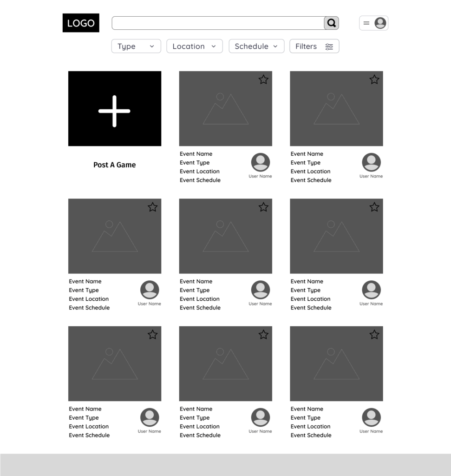
Task: Click user avatar on bottom-row middle card
Action: click(x=261, y=417)
